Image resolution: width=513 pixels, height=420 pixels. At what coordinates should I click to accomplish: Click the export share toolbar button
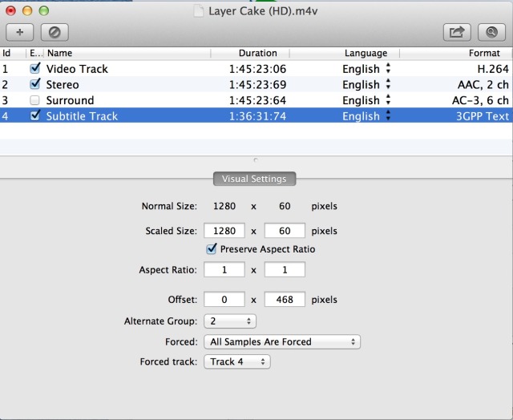coord(457,32)
